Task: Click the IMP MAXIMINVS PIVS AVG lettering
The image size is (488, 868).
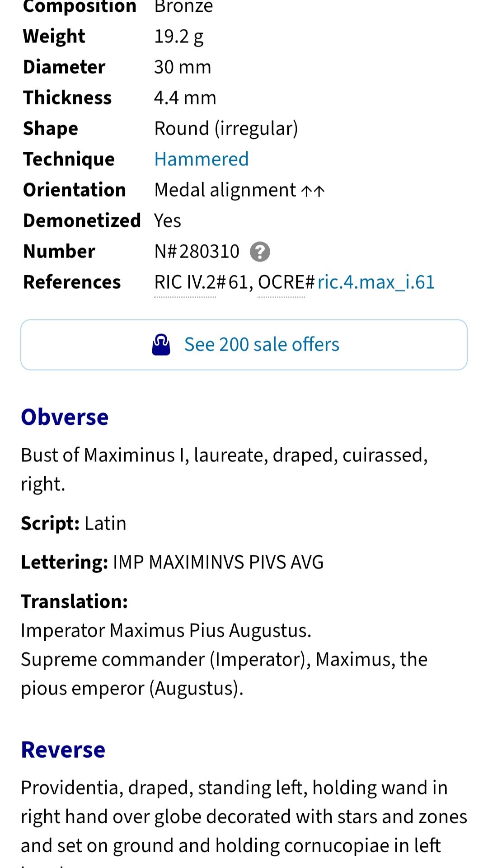Action: click(x=218, y=562)
